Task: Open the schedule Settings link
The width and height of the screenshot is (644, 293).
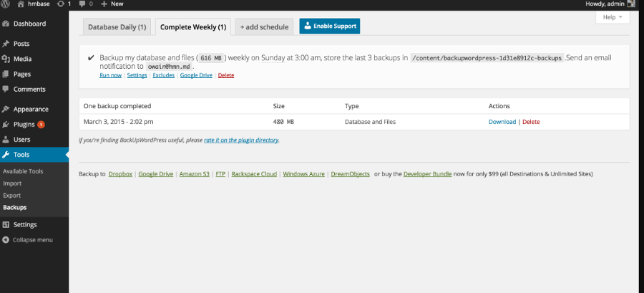Action: click(x=137, y=75)
